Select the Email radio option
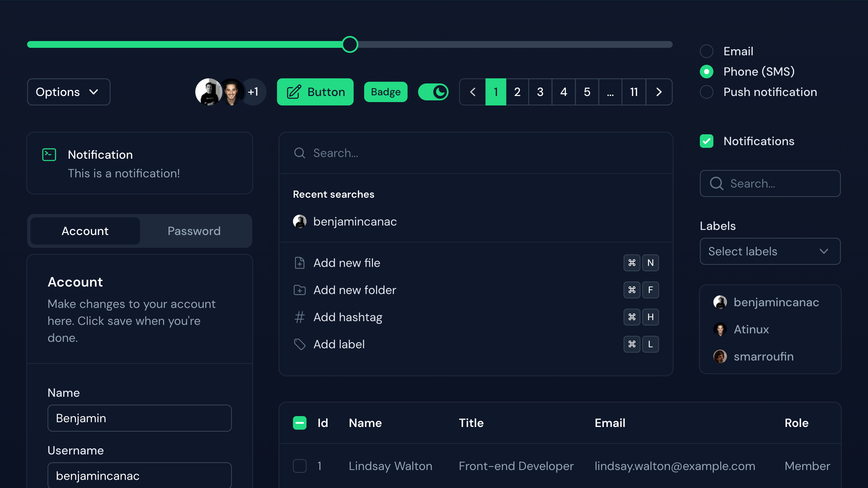Image resolution: width=868 pixels, height=488 pixels. [707, 51]
